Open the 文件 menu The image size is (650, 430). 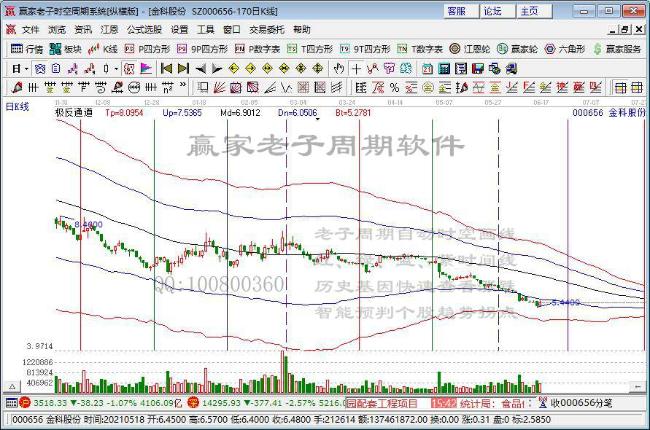[30, 29]
